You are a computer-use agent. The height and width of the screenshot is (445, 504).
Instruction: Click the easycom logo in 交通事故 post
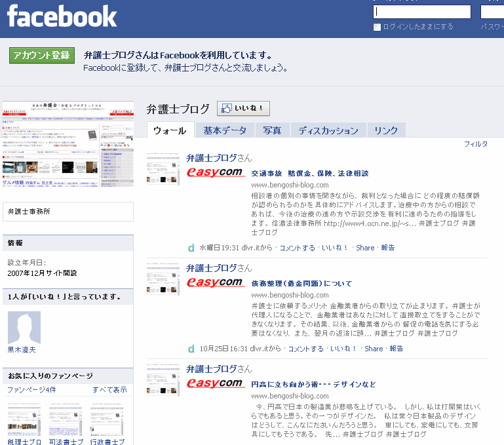coord(216,172)
